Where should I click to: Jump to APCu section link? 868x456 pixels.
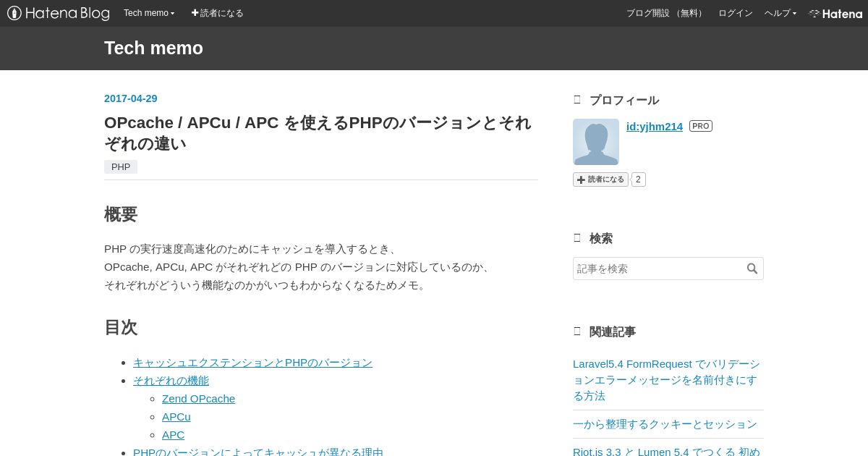[176, 416]
